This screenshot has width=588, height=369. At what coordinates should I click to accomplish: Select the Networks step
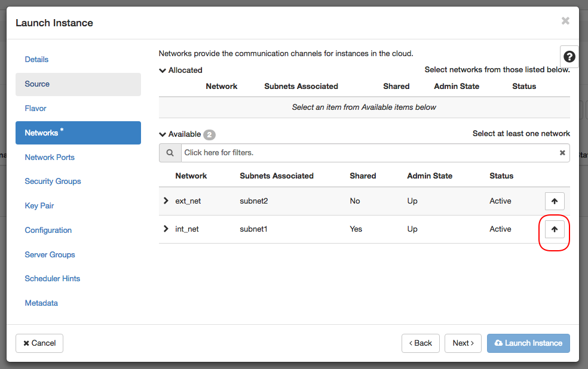click(x=78, y=133)
